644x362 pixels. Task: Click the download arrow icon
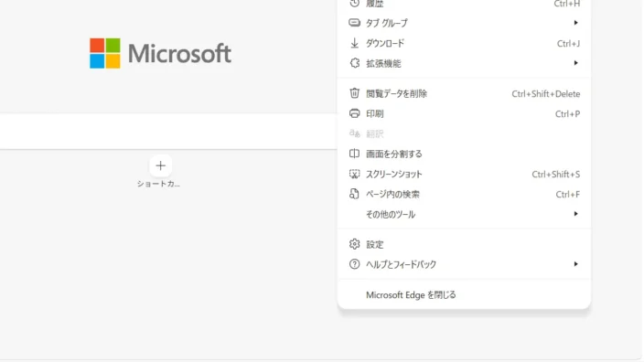(x=354, y=43)
